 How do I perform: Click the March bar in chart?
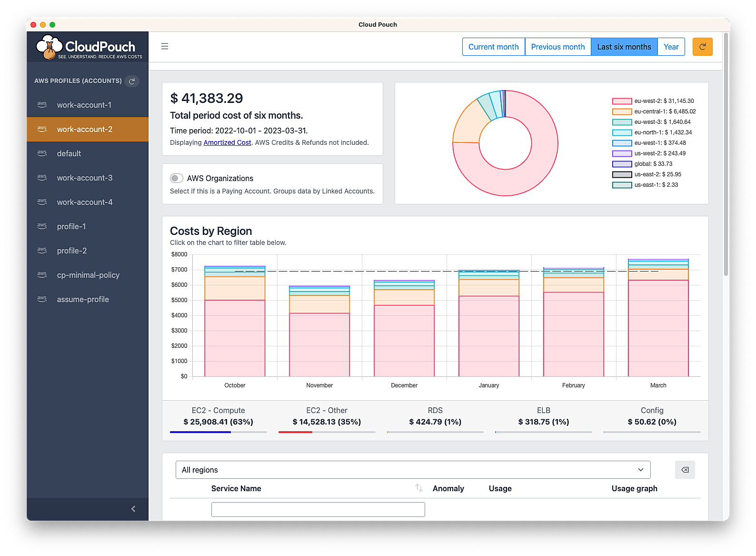point(658,318)
